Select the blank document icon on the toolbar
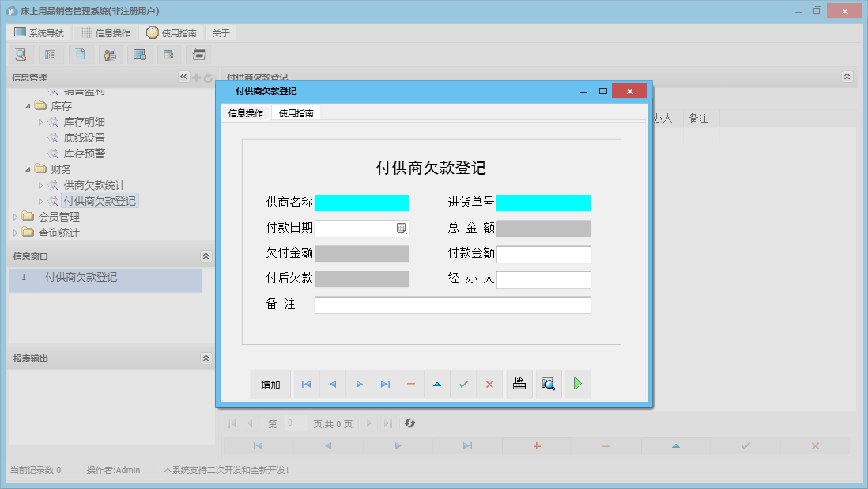 coord(80,54)
